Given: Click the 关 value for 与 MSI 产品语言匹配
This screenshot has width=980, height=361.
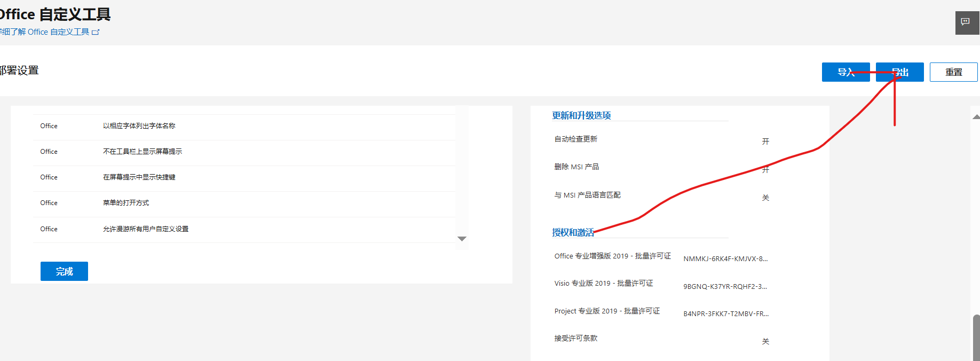Looking at the screenshot, I should [x=765, y=198].
